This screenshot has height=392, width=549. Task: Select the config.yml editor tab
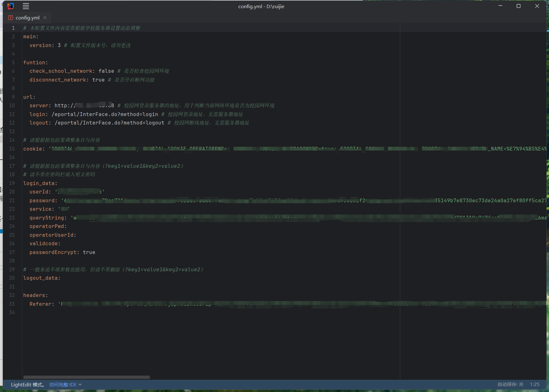pyautogui.click(x=28, y=18)
